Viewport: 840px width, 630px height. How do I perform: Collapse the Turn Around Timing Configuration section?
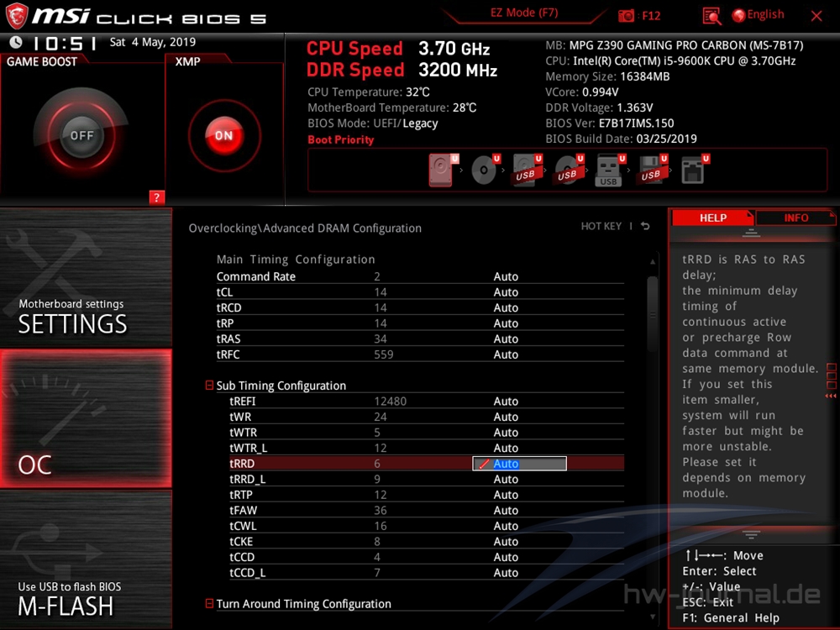pos(209,603)
